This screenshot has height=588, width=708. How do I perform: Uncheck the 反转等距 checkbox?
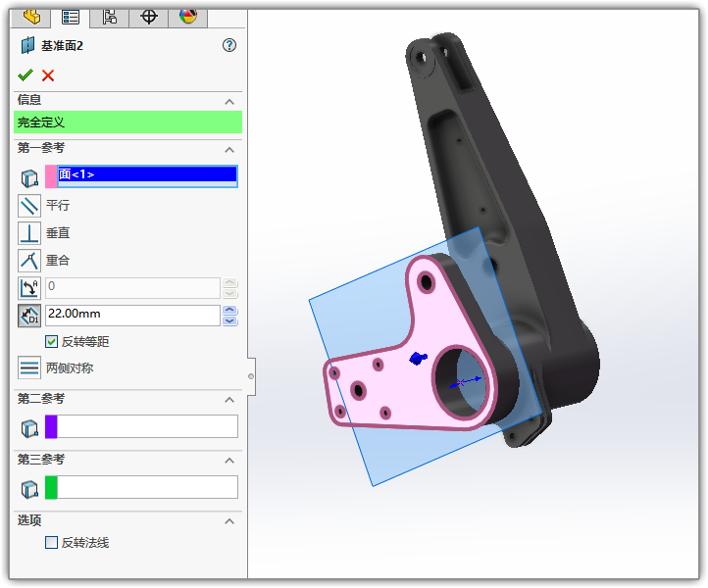51,342
